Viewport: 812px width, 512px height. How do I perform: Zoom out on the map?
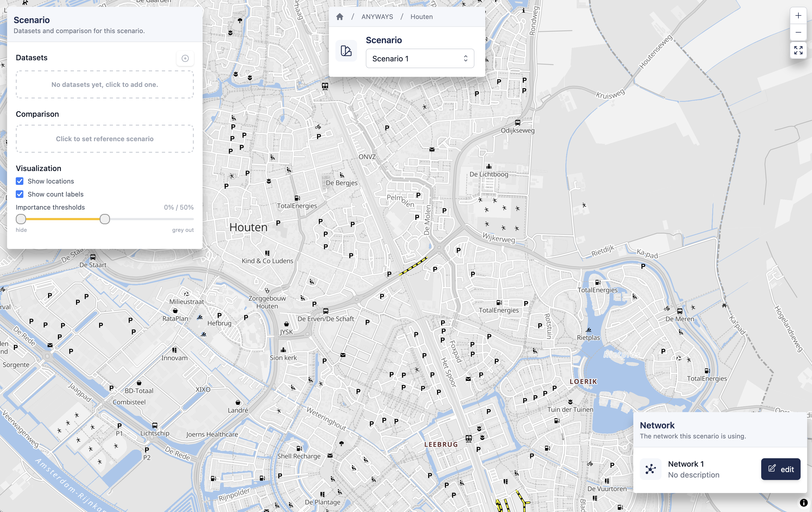click(x=798, y=32)
